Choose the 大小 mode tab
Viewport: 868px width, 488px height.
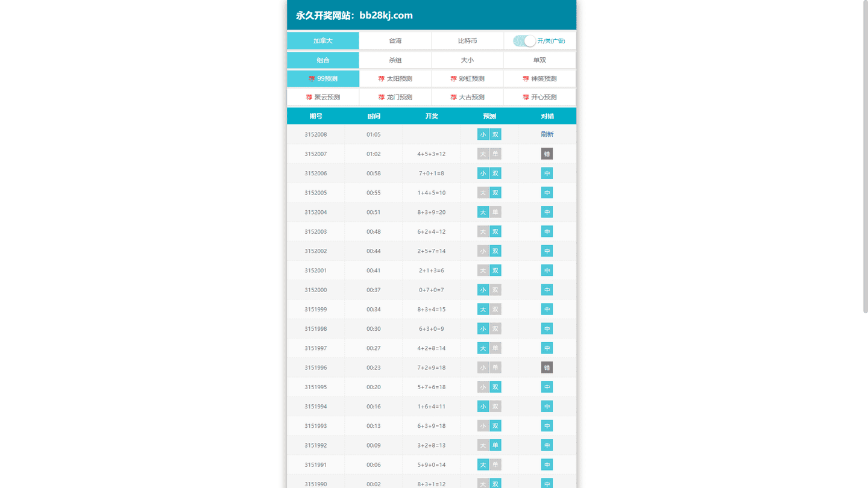pos(468,60)
